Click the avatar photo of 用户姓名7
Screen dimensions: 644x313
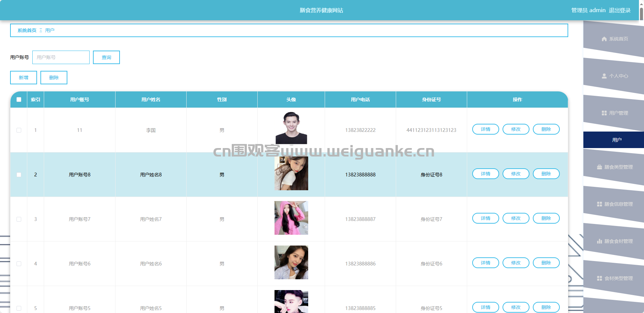(x=291, y=218)
